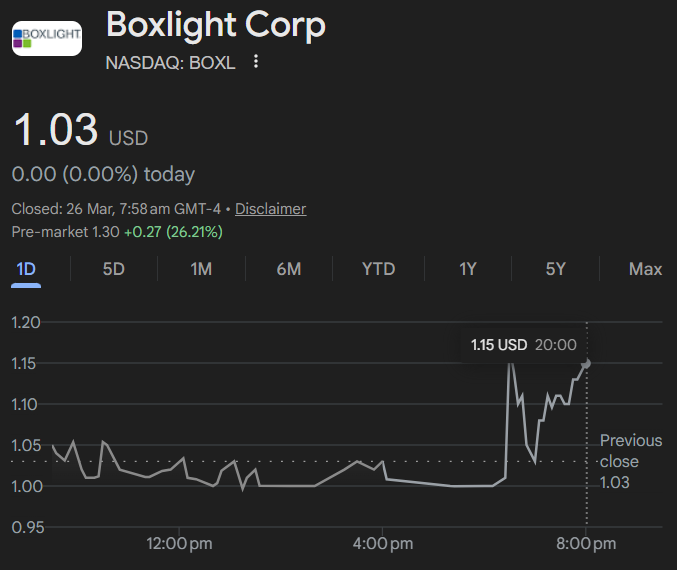The width and height of the screenshot is (677, 570).
Task: Click the 12:00 pm x-axis label
Action: [179, 543]
